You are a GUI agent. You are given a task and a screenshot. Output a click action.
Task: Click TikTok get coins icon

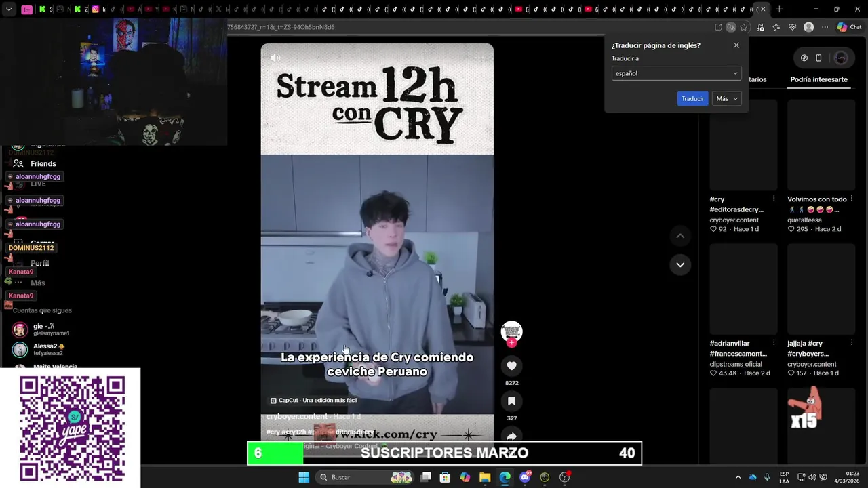point(804,58)
